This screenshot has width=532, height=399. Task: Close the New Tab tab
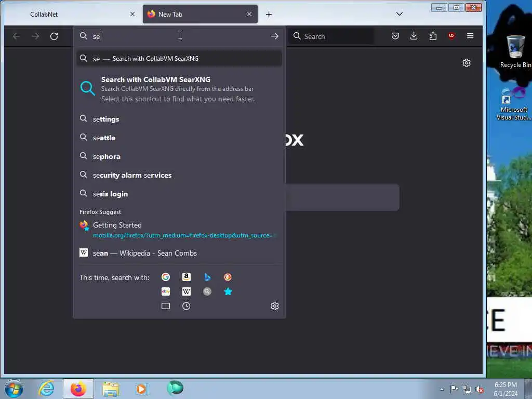[249, 14]
